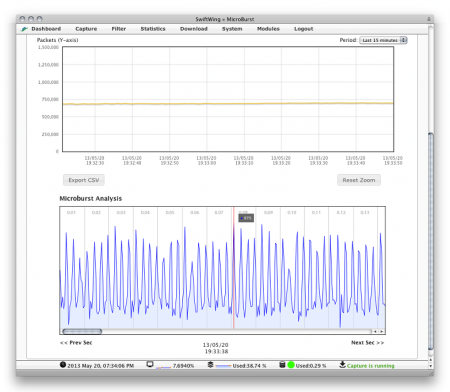
Task: Click the Export CSV button
Action: point(84,180)
